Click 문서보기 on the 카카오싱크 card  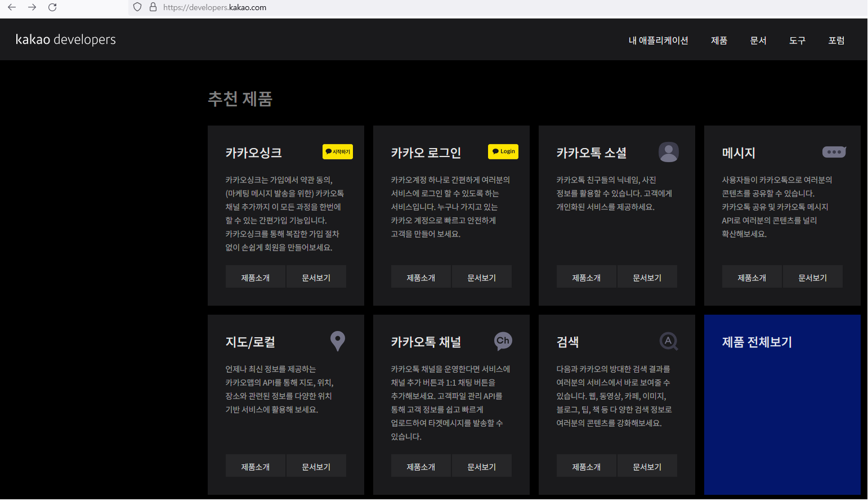pos(316,277)
